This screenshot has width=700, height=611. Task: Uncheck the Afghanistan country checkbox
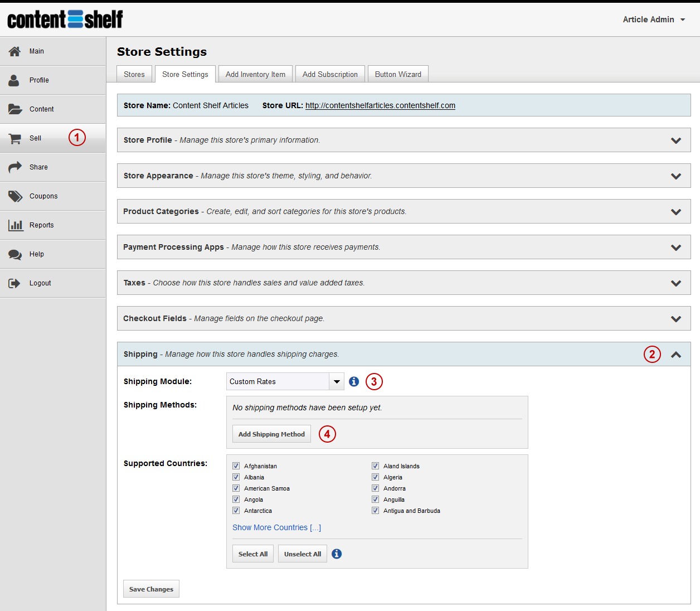pyautogui.click(x=236, y=466)
